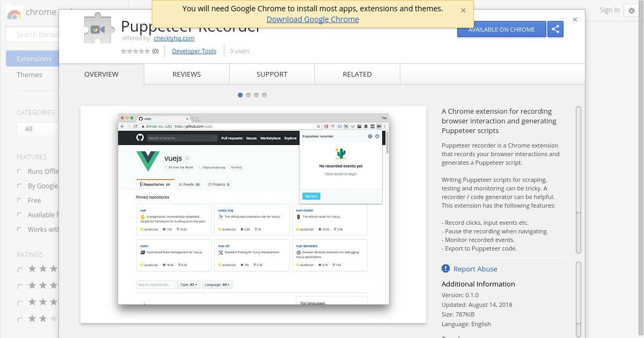Click the Size: 787KiB text

[x=458, y=314]
